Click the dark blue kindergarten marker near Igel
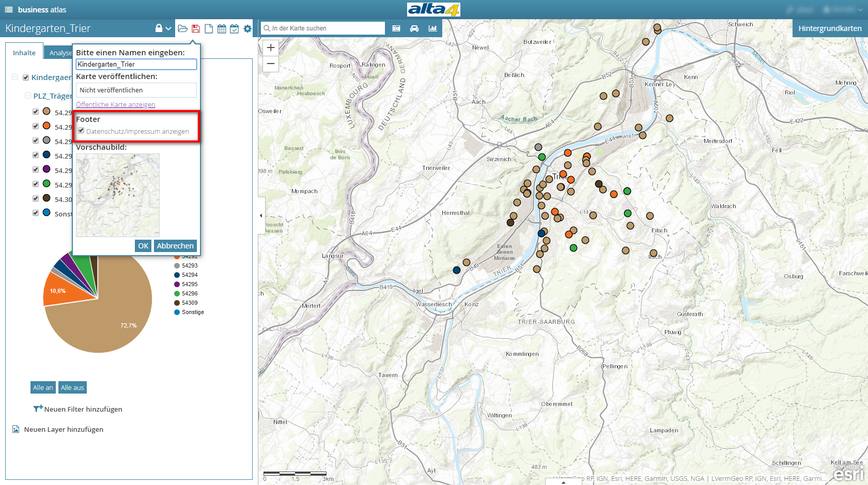This screenshot has width=868, height=485. click(457, 270)
